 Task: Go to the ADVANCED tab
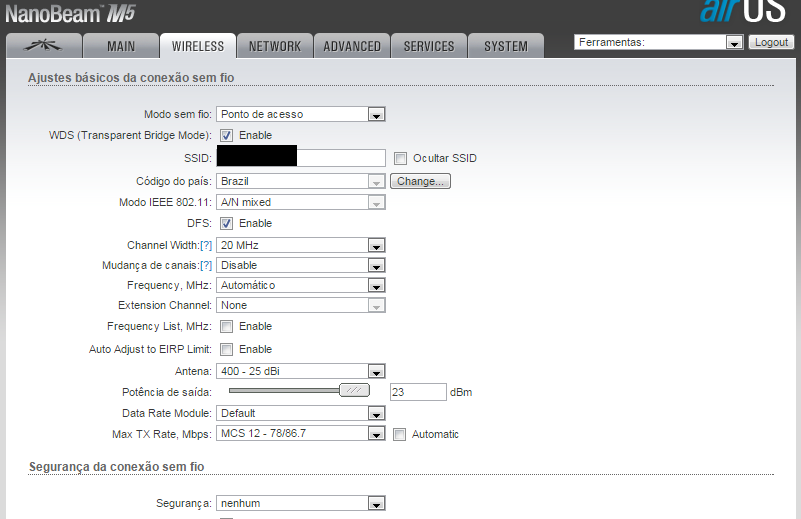tap(352, 46)
